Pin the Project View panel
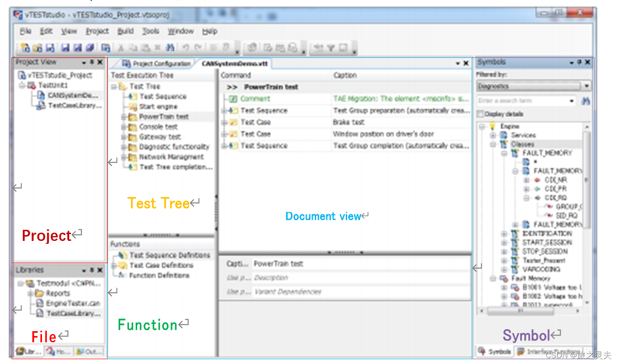The height and width of the screenshot is (364, 619). 92,62
